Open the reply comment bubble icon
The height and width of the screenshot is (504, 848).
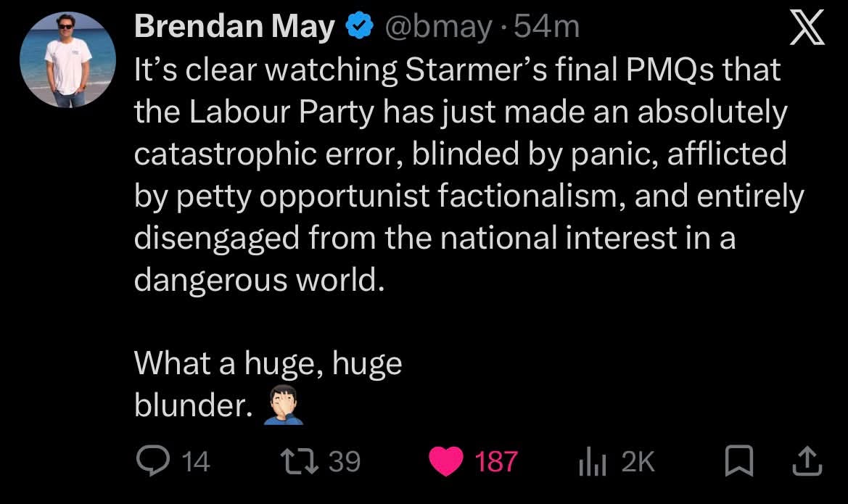pos(153,460)
